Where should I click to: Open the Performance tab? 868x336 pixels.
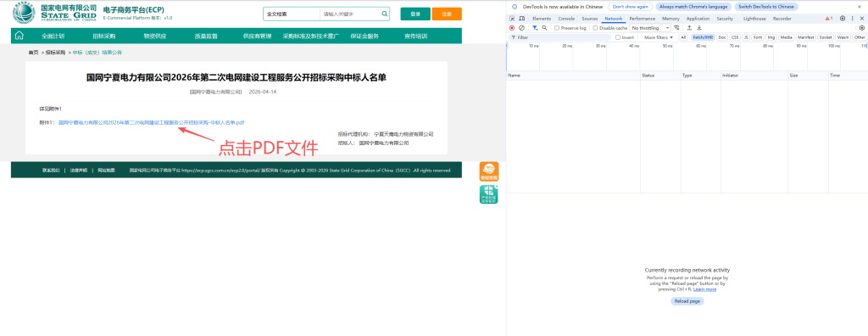(x=643, y=19)
